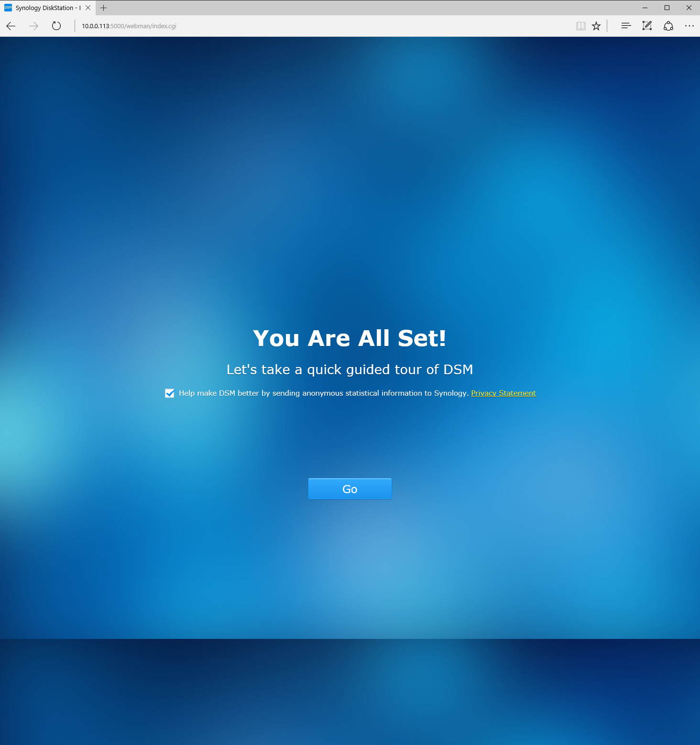Click the Go button to start tour
The height and width of the screenshot is (745, 700).
tap(350, 489)
